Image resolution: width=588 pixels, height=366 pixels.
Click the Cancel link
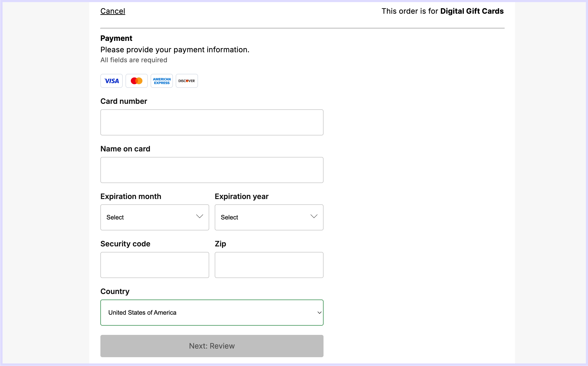tap(113, 11)
